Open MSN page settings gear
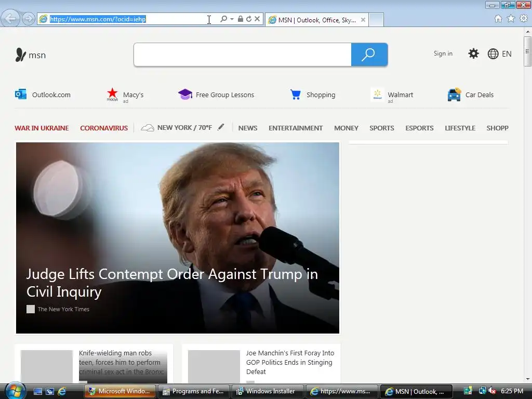Image resolution: width=532 pixels, height=399 pixels. tap(473, 54)
